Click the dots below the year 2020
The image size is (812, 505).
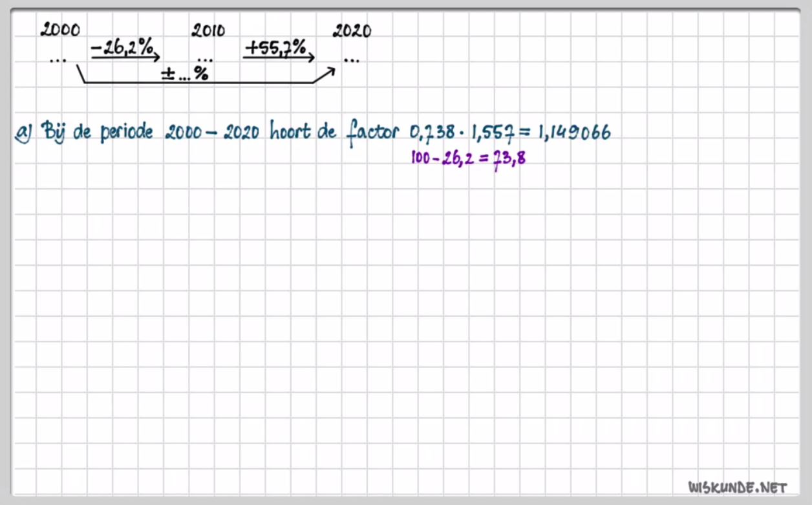pos(352,60)
